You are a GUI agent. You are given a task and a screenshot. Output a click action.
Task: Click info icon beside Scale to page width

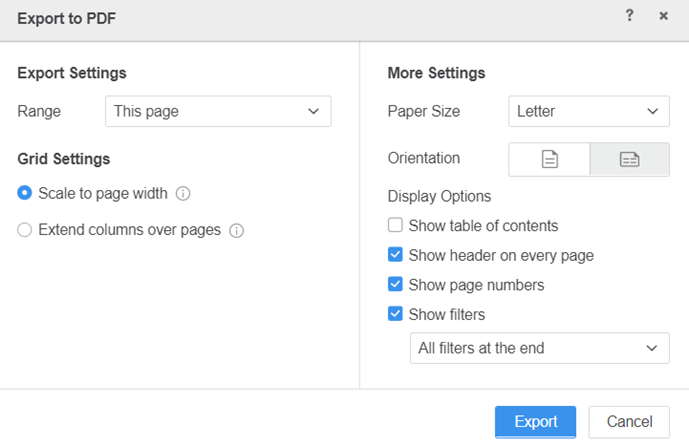183,193
